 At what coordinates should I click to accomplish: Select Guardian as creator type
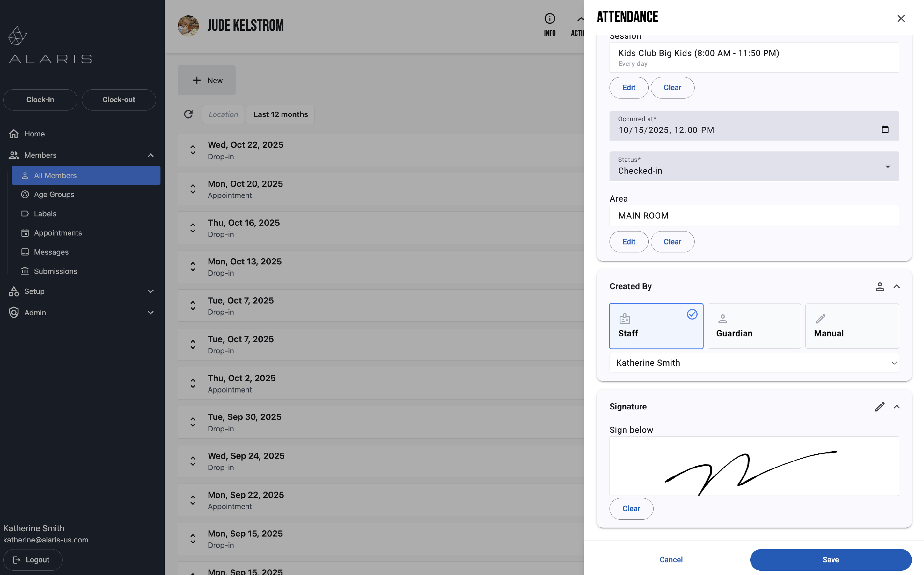754,326
